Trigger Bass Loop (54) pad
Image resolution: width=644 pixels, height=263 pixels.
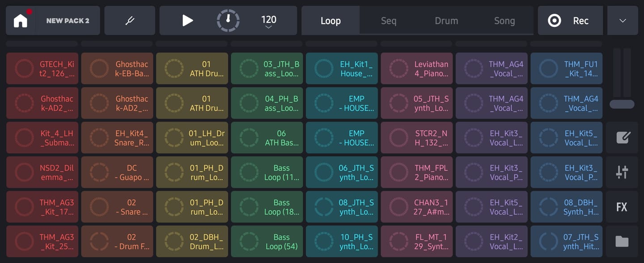[x=267, y=242]
